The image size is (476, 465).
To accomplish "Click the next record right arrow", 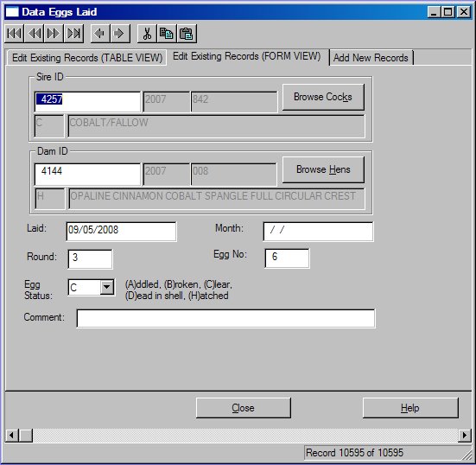I will pyautogui.click(x=120, y=34).
